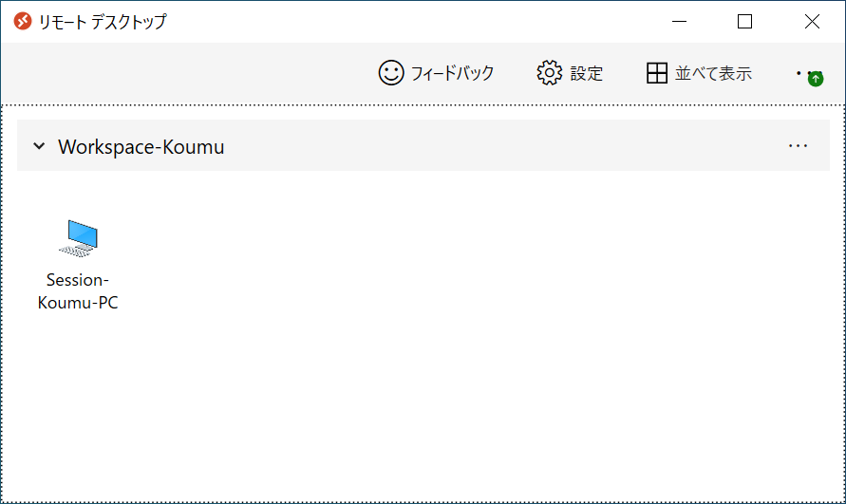Click the Workspace-Koumu header name
The height and width of the screenshot is (504, 846).
(141, 147)
